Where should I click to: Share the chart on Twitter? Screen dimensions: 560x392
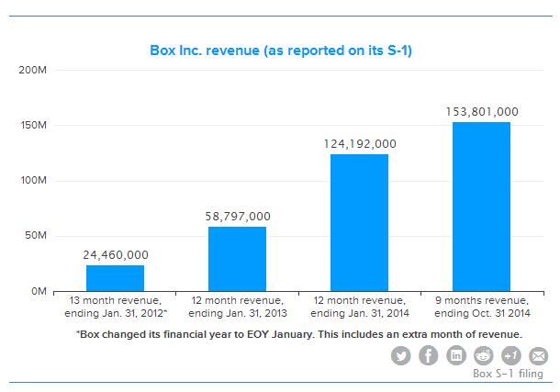pyautogui.click(x=400, y=355)
